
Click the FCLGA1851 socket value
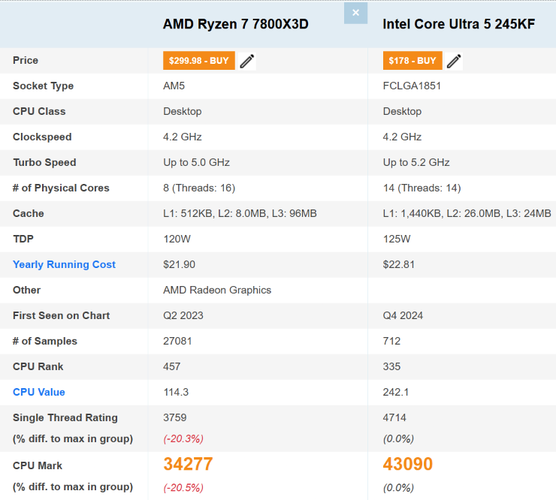tap(412, 86)
